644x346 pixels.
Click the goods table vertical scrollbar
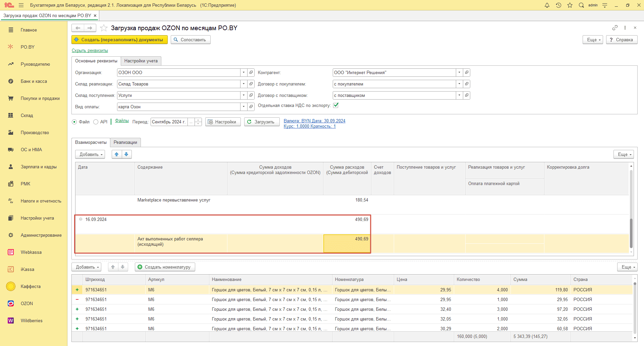point(635,307)
